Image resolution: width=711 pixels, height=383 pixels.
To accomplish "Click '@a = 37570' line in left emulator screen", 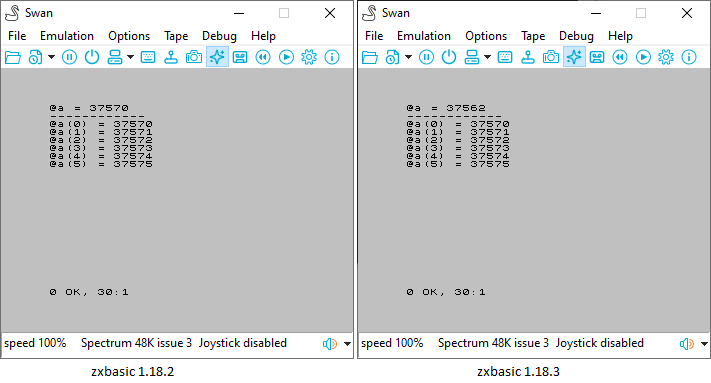I will coord(89,108).
